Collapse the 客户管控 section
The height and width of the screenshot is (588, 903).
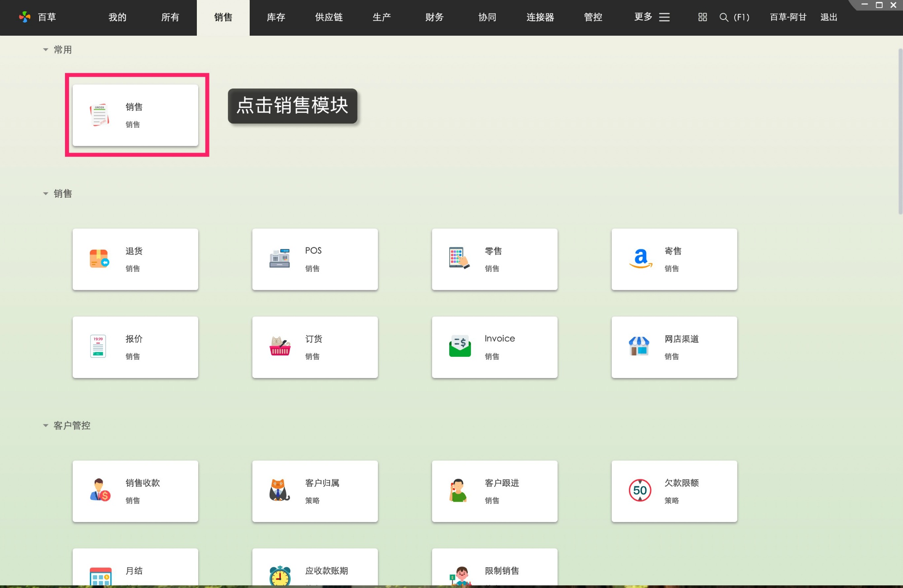pos(45,425)
